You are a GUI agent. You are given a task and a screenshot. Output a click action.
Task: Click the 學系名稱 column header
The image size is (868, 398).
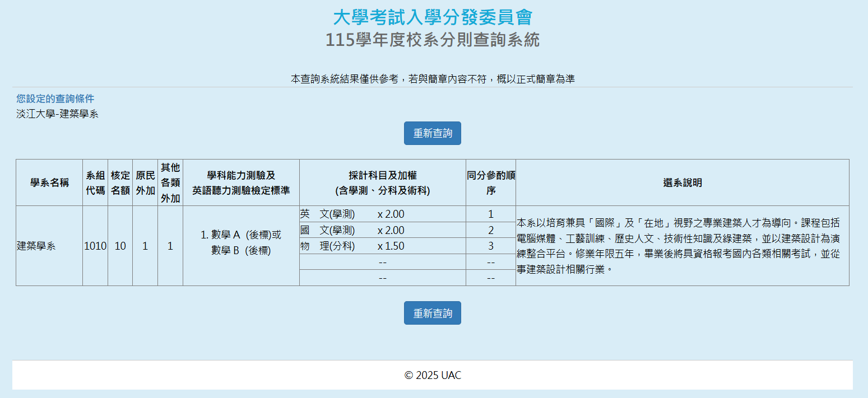click(49, 182)
